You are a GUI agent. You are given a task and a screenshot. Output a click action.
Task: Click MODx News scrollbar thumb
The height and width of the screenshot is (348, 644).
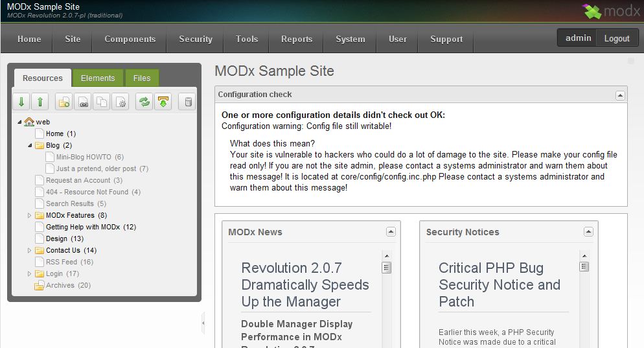pyautogui.click(x=387, y=268)
